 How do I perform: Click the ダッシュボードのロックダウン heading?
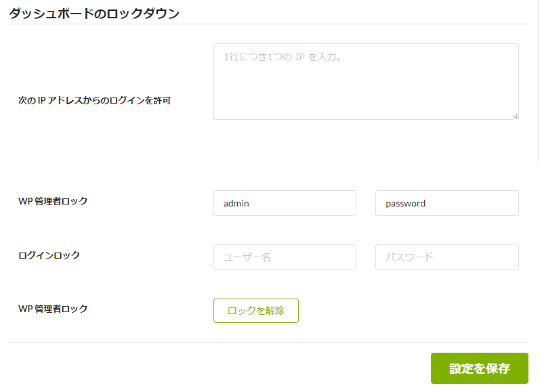click(94, 14)
